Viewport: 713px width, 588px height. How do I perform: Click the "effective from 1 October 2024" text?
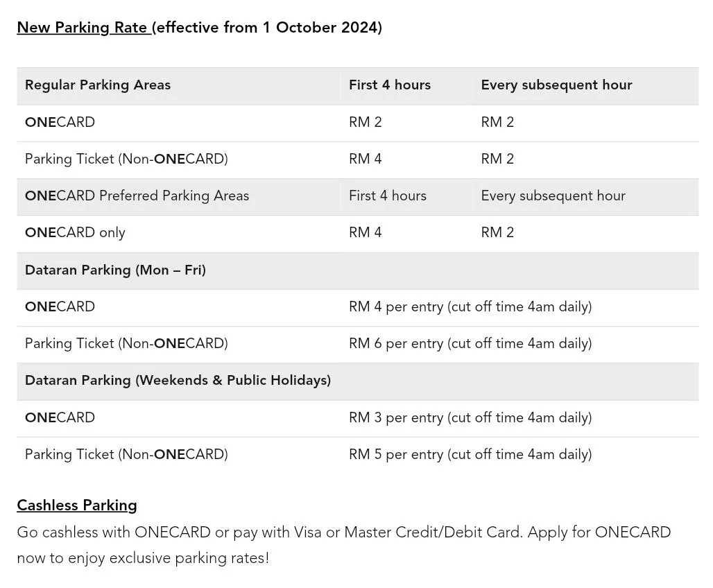[268, 28]
